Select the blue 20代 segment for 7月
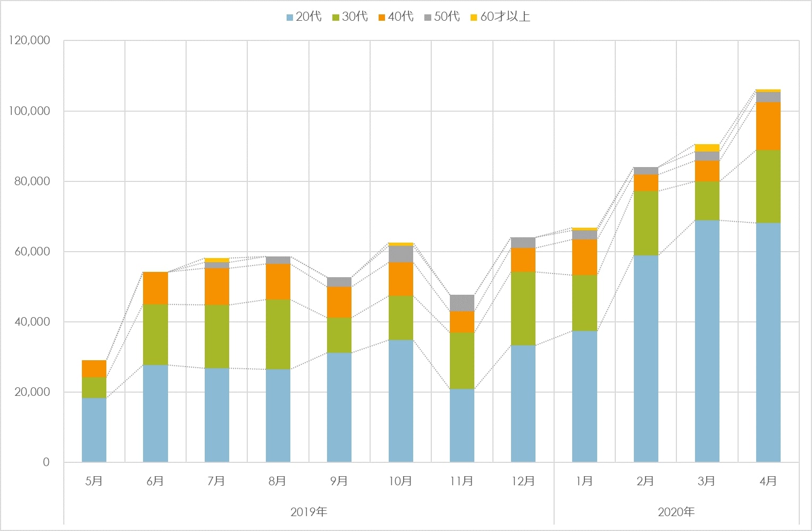Screen dimensions: 812x531 pos(217,415)
